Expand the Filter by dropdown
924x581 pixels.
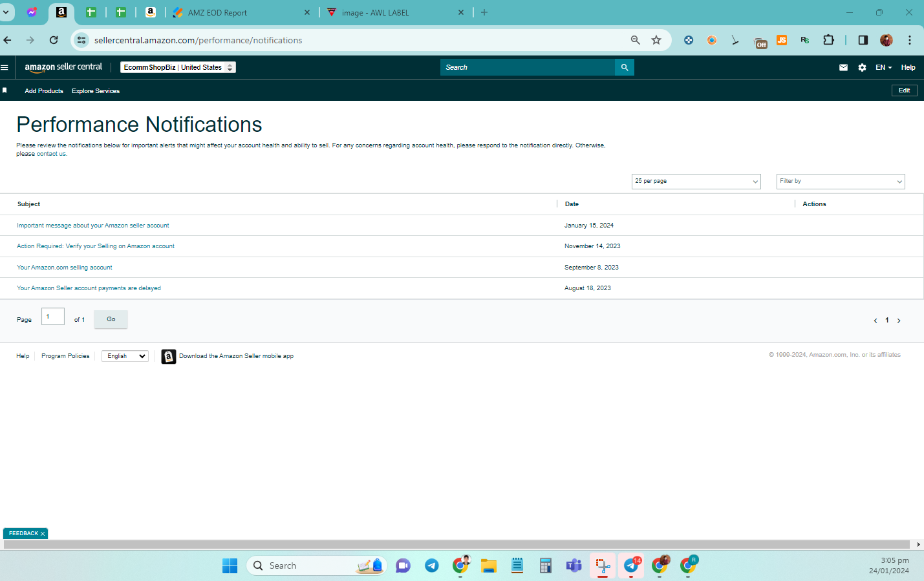[x=841, y=182]
